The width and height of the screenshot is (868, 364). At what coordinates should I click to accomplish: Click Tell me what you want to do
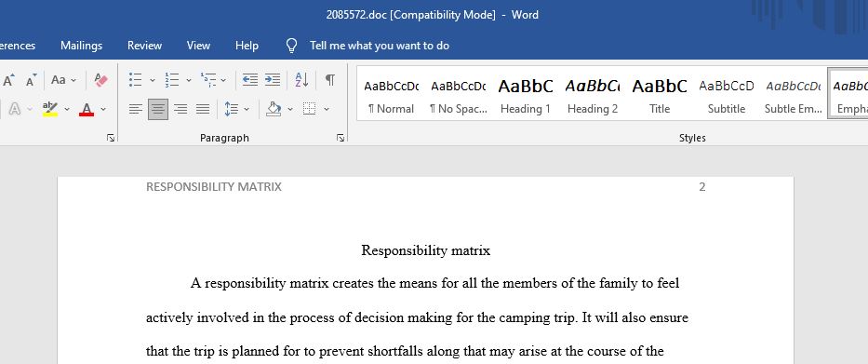[380, 46]
